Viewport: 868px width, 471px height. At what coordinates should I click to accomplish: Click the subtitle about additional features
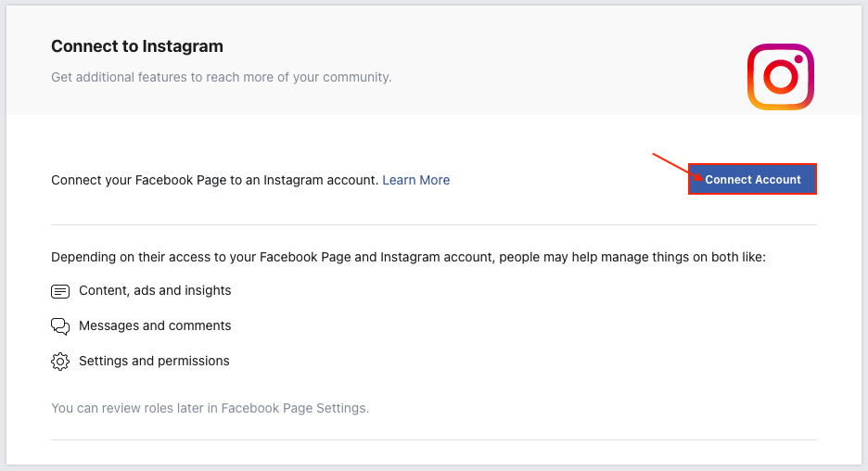[222, 77]
